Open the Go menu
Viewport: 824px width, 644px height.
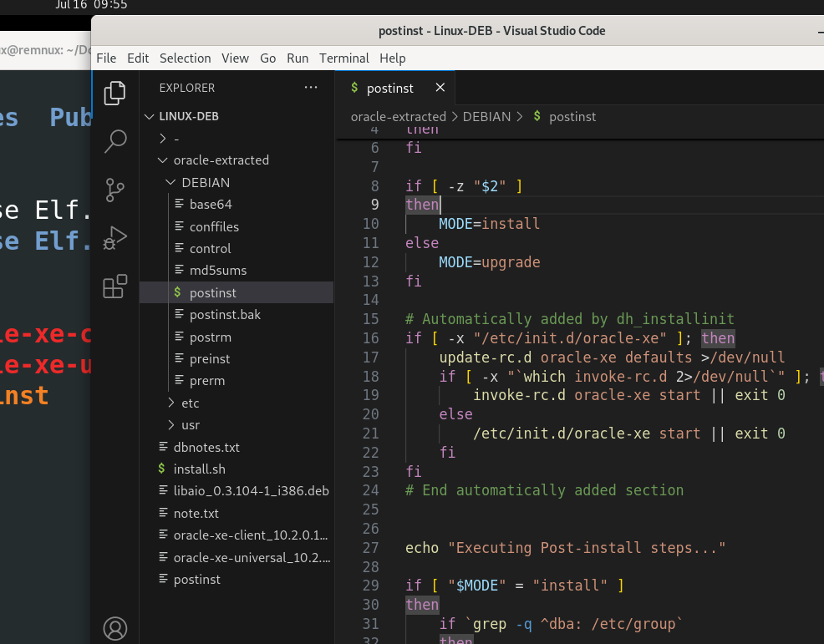pyautogui.click(x=267, y=58)
